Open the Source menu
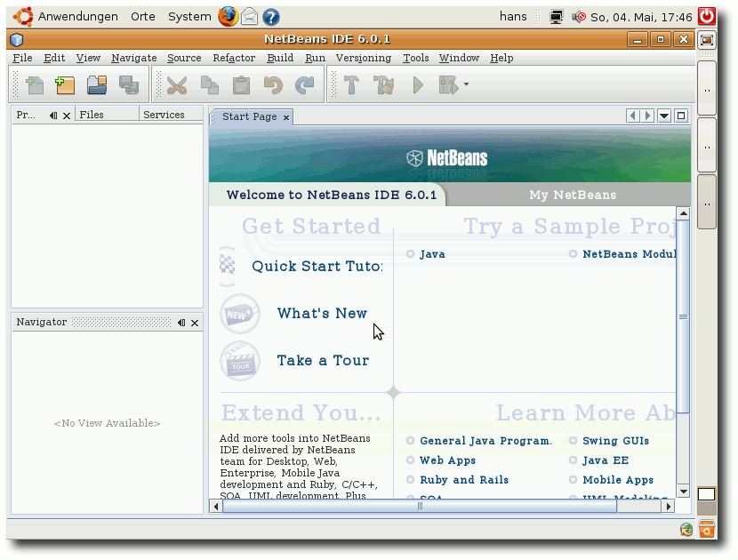This screenshot has width=738, height=560. pyautogui.click(x=184, y=58)
